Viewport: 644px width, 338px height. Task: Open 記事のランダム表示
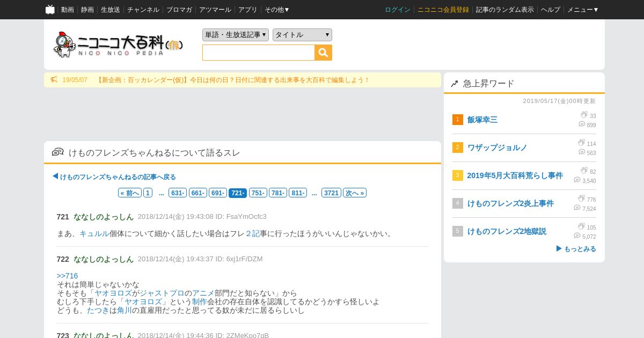[505, 10]
